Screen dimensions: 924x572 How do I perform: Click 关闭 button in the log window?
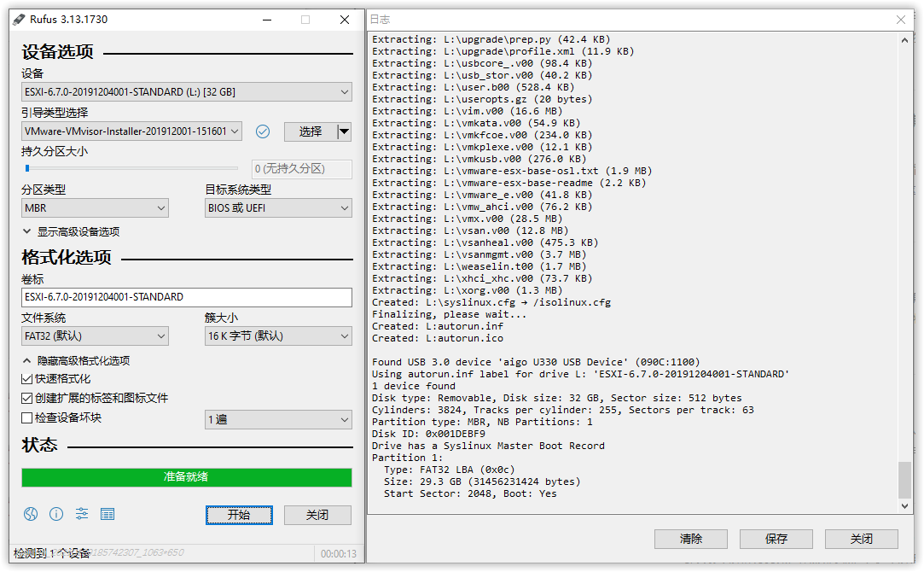point(862,539)
